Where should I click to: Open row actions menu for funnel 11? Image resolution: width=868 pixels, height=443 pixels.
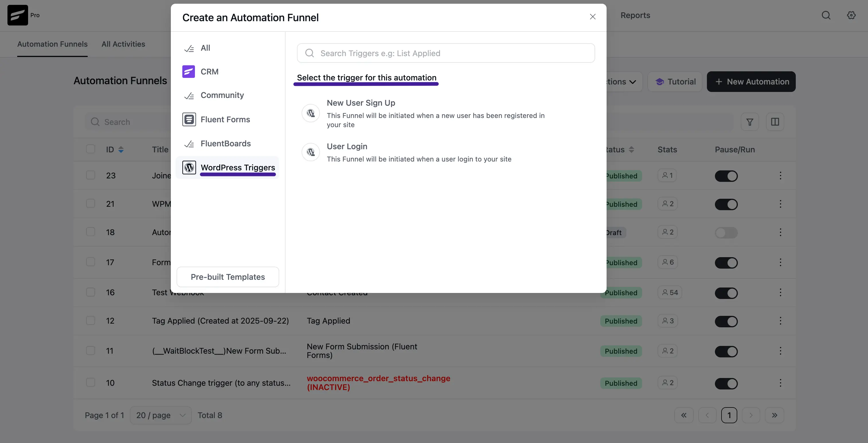780,351
